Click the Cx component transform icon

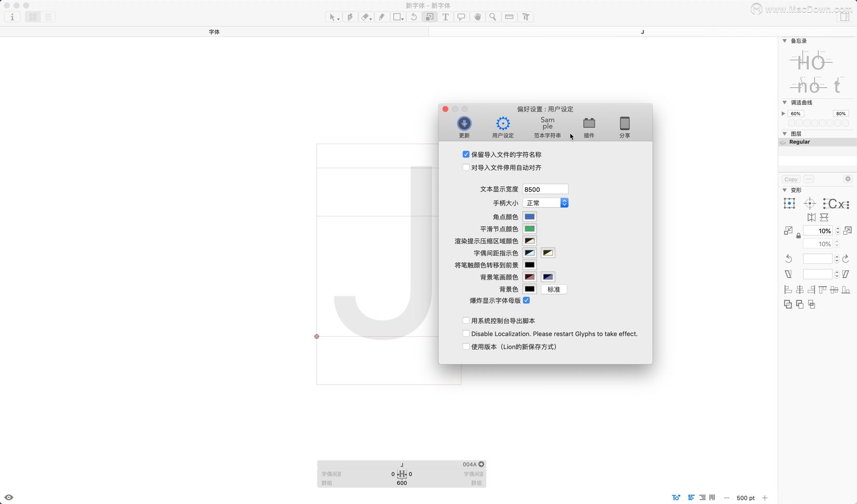[835, 203]
